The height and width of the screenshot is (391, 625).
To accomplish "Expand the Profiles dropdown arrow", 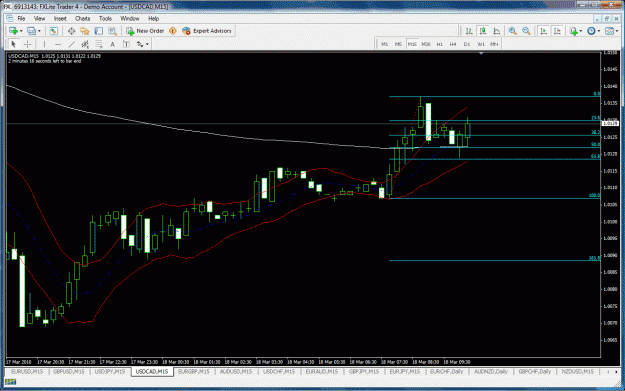I will click(39, 31).
